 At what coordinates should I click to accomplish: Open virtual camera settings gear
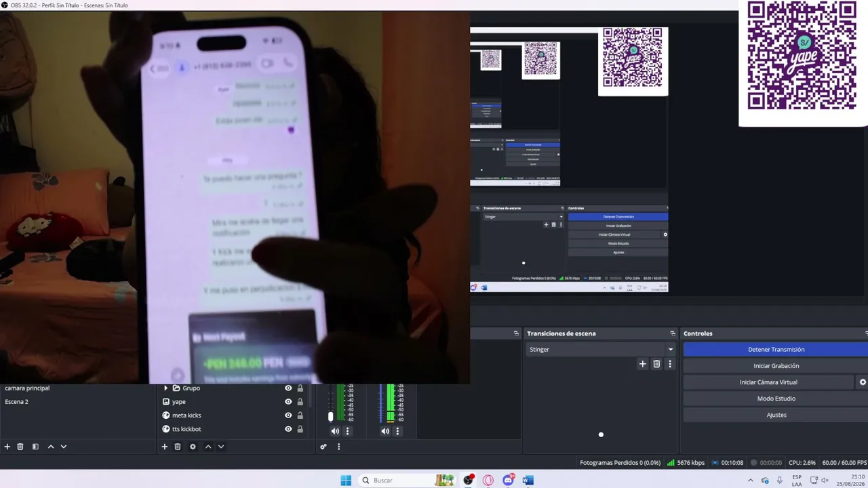(863, 382)
